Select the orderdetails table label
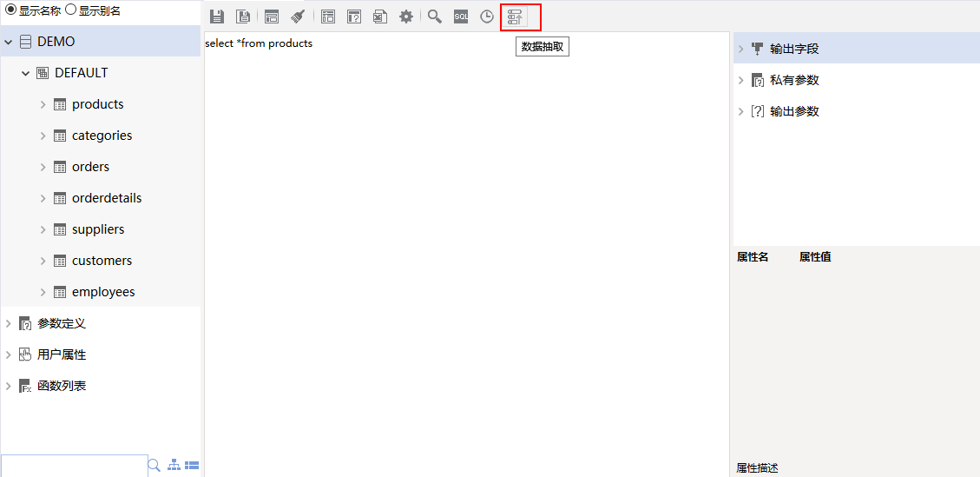 click(x=107, y=198)
